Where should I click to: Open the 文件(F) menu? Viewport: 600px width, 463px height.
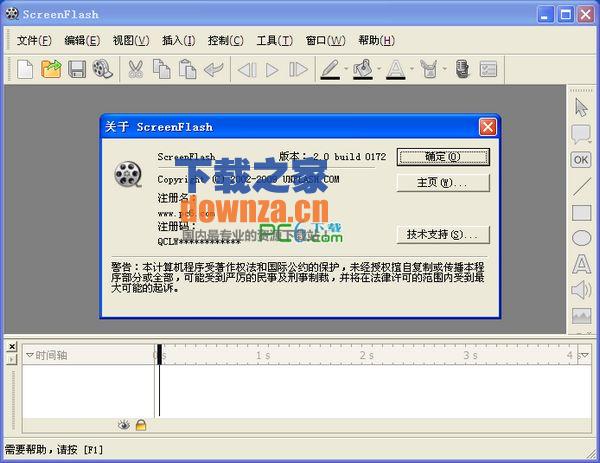pyautogui.click(x=34, y=40)
